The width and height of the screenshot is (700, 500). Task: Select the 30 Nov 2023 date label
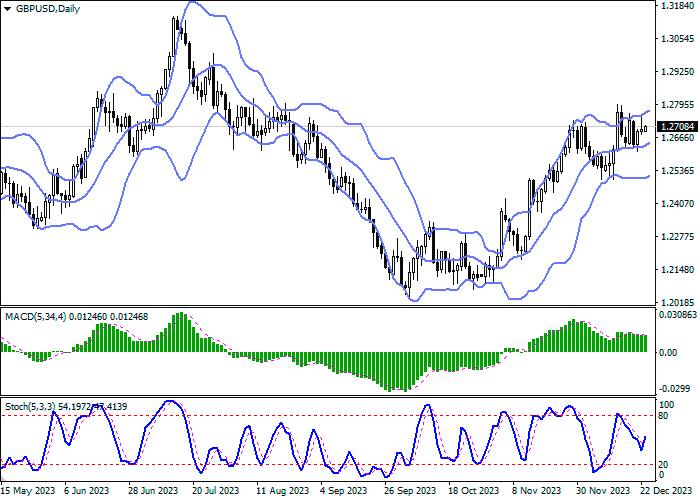tap(604, 490)
